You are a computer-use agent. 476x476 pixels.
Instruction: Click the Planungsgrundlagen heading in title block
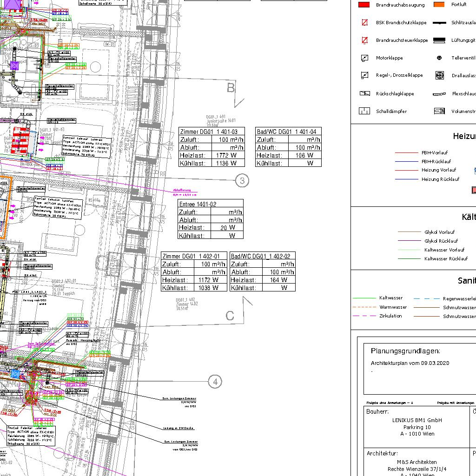pyautogui.click(x=405, y=351)
